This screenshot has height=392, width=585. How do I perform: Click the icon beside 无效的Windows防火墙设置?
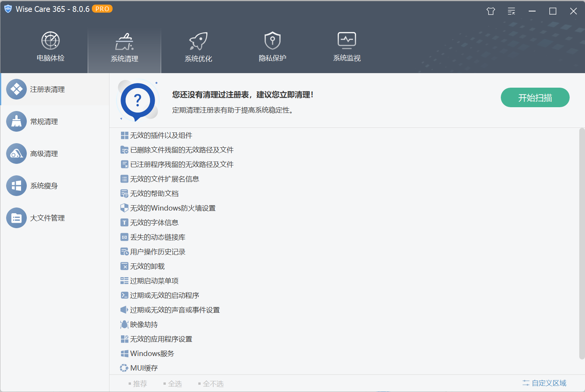(x=124, y=208)
